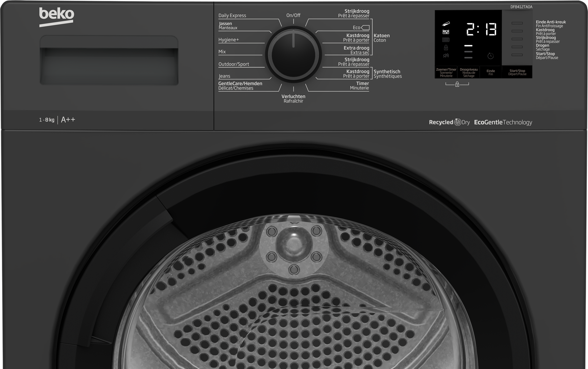Choose the Extra droog drying level
Screen dimensions: 588x369
357,47
